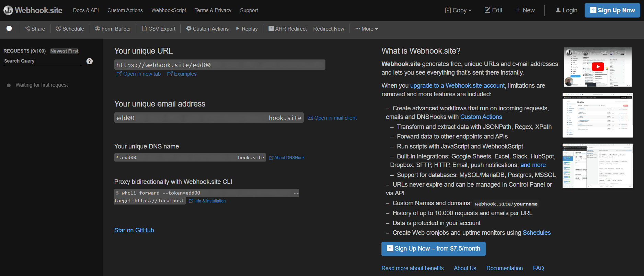This screenshot has height=276, width=644.
Task: Open Support page
Action: point(249,10)
